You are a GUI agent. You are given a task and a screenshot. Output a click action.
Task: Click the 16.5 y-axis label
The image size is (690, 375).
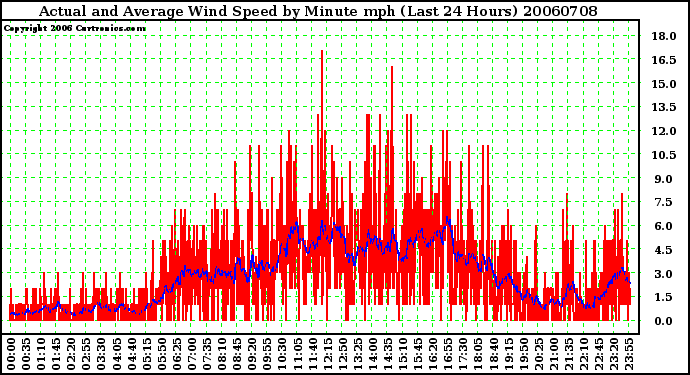[x=664, y=60]
